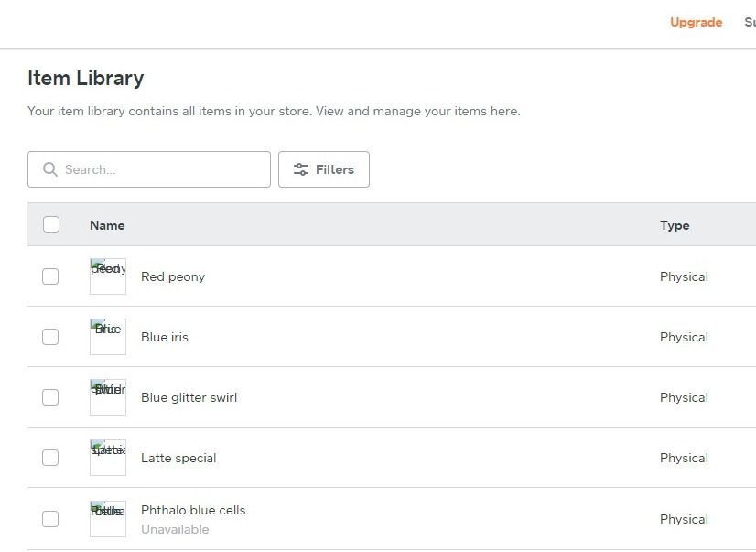Click the magnifier icon in the search box
The width and height of the screenshot is (756, 552).
tap(50, 169)
